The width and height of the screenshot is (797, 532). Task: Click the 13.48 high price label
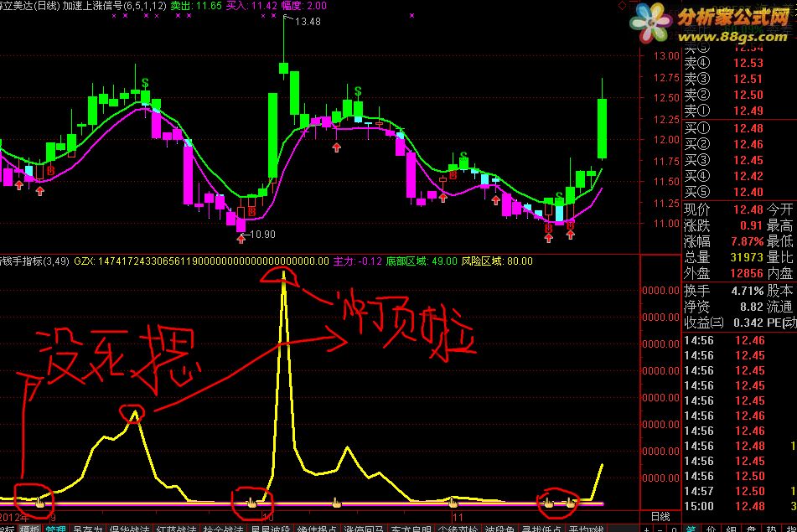(x=308, y=21)
